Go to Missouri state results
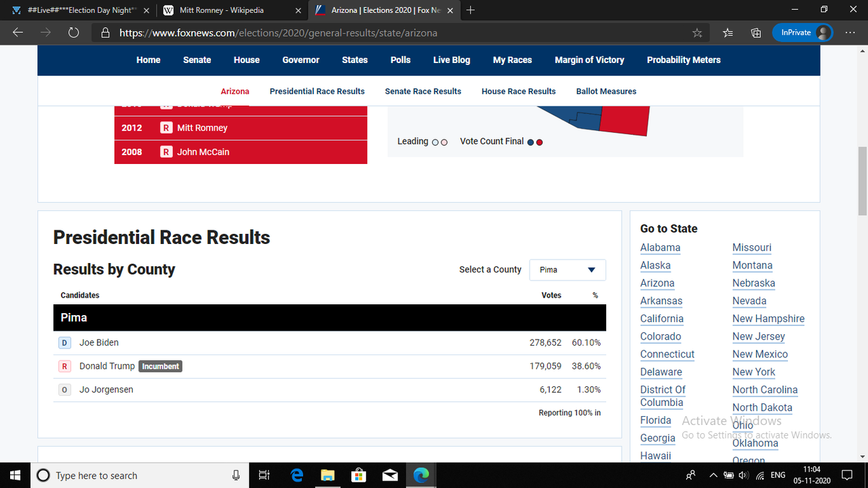Screen dimensions: 868x488 (751, 248)
